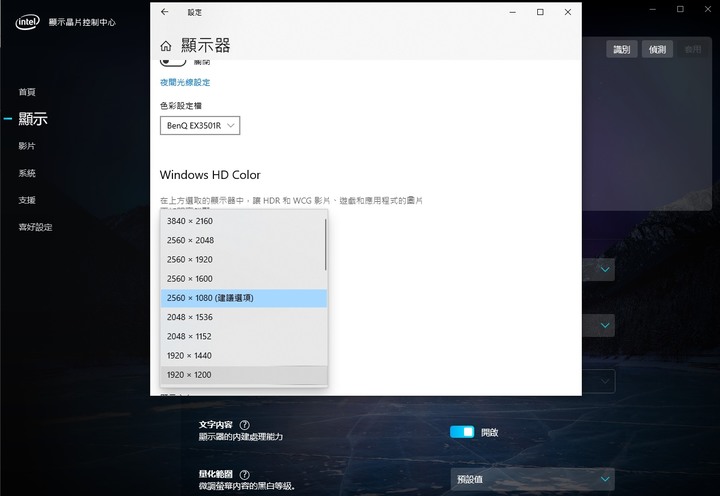Close the Settings window

point(568,12)
